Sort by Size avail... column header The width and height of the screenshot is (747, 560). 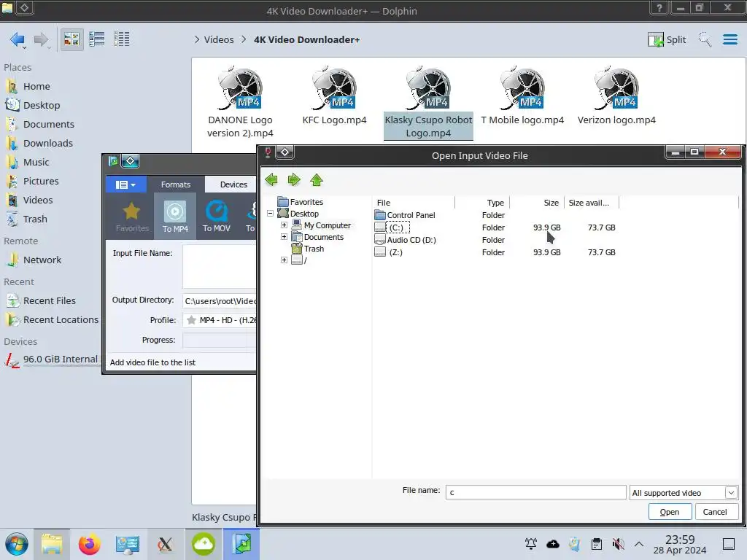[x=591, y=203]
